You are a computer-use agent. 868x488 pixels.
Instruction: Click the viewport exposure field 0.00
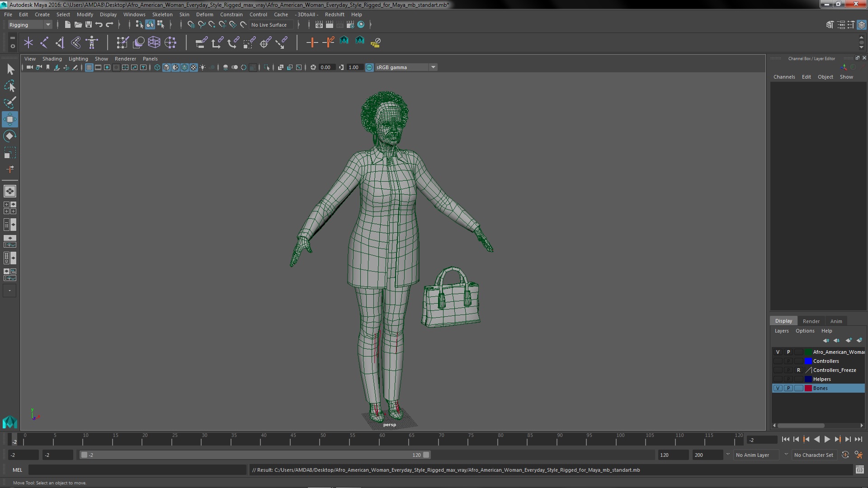326,67
